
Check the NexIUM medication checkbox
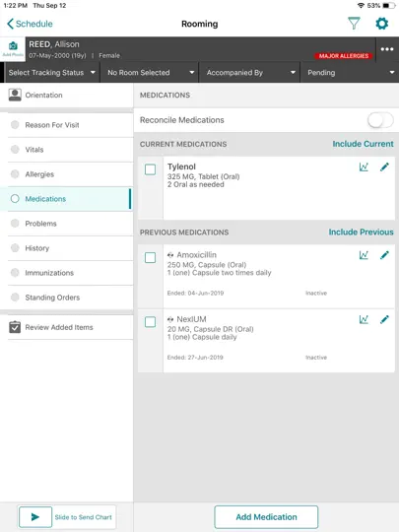151,322
